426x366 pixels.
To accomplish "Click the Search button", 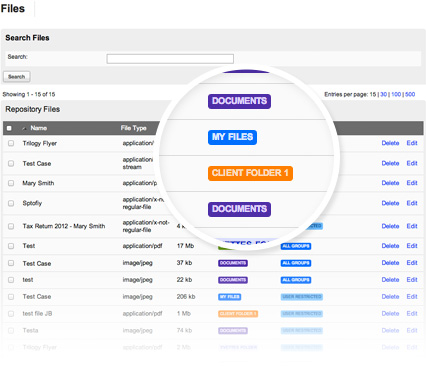I will click(17, 77).
